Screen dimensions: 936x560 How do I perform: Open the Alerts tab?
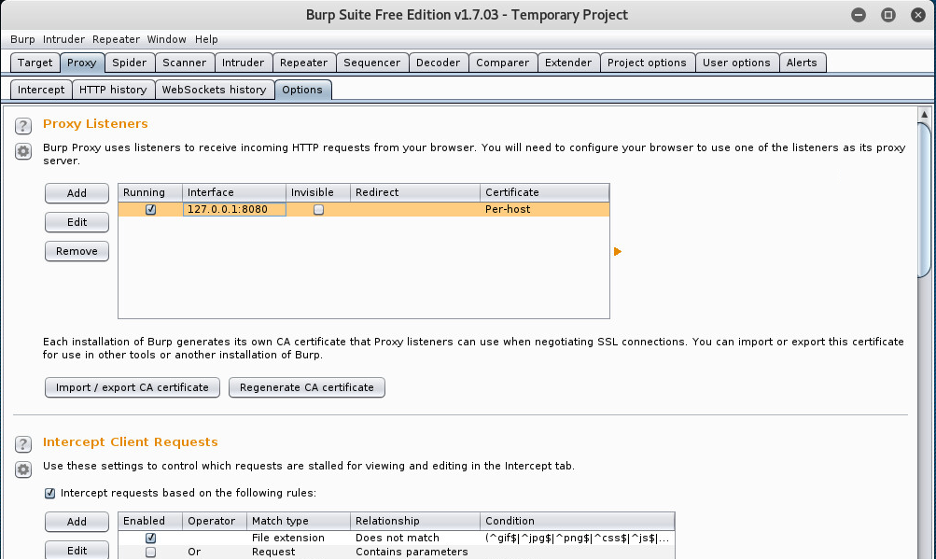(x=802, y=63)
